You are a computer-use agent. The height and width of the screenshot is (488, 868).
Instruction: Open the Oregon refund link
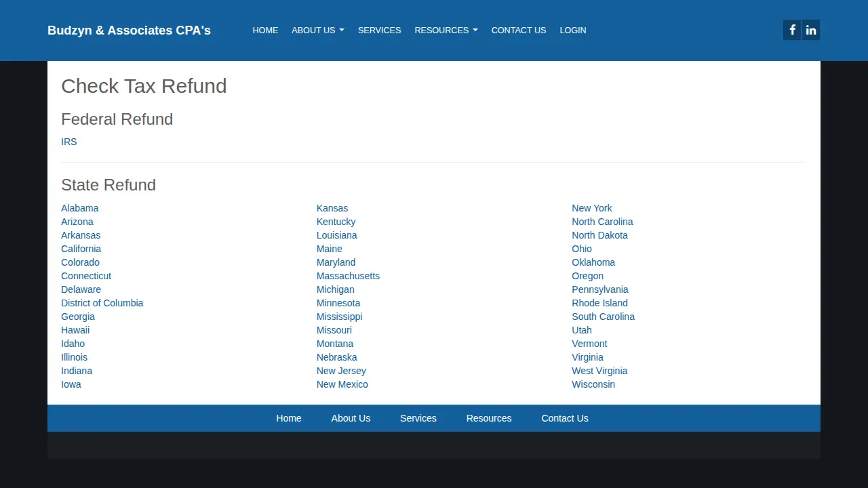coord(588,276)
